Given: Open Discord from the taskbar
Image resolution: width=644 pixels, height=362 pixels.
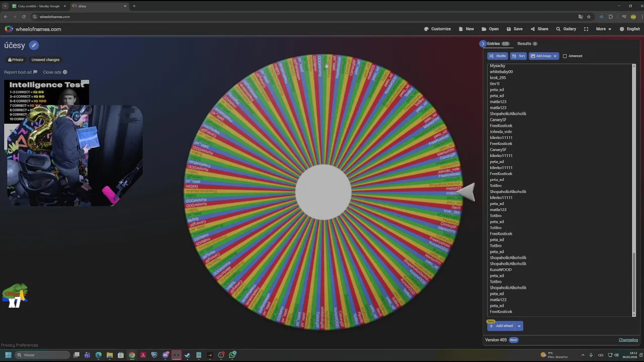Looking at the screenshot, I should [x=165, y=355].
